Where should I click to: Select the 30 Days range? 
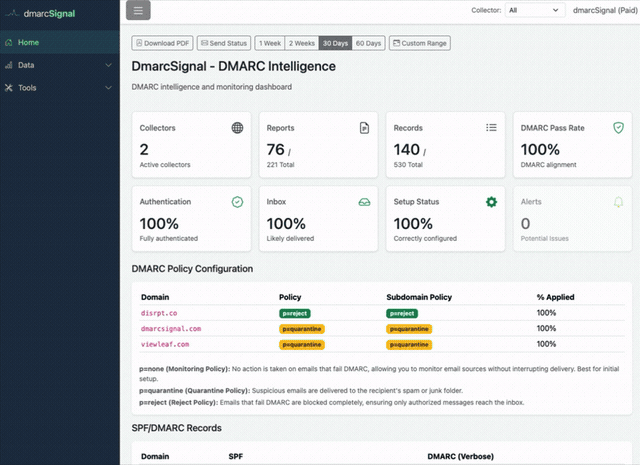click(335, 43)
